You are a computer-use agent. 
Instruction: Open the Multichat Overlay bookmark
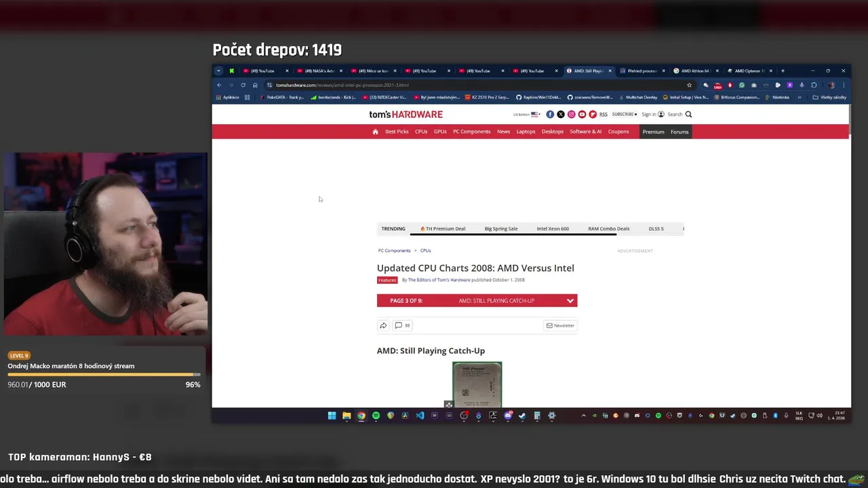[x=638, y=98]
